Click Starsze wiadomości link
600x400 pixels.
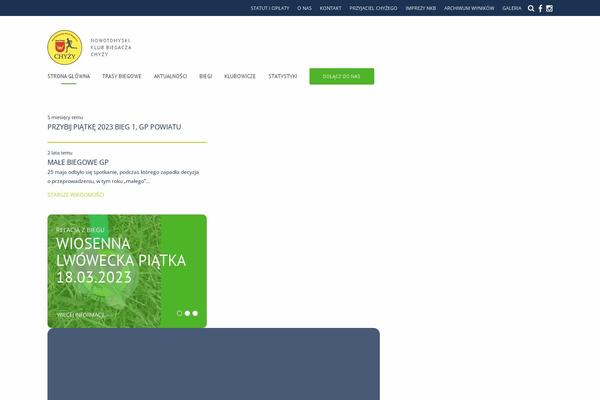click(76, 195)
